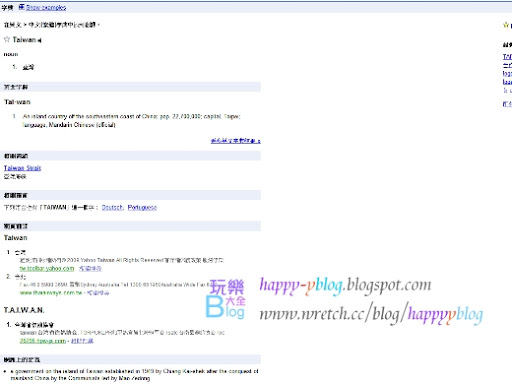Viewport: 512px width, 384px height.
Task: Visit the tw.toolbar.yahoo.com green link
Action: pos(47,268)
